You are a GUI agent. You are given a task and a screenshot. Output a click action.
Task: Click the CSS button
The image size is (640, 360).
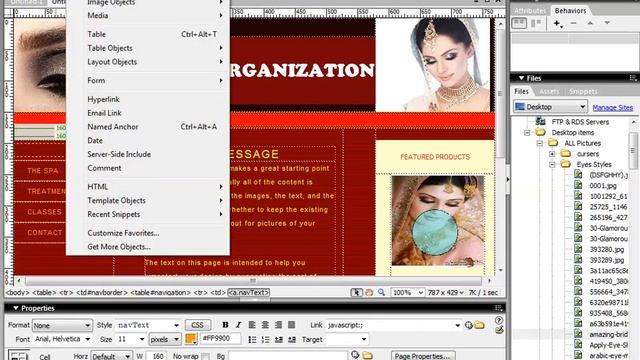pos(198,325)
